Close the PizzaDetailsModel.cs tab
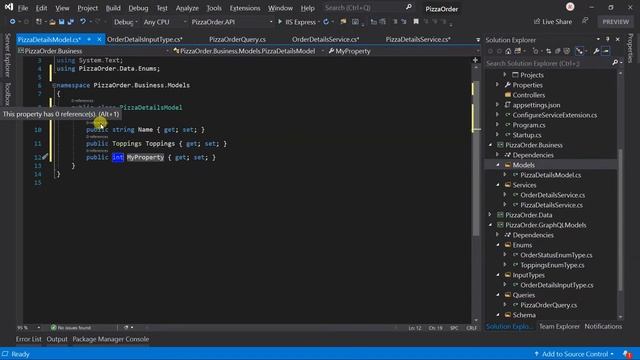Image resolution: width=640 pixels, height=360 pixels. pos(99,39)
